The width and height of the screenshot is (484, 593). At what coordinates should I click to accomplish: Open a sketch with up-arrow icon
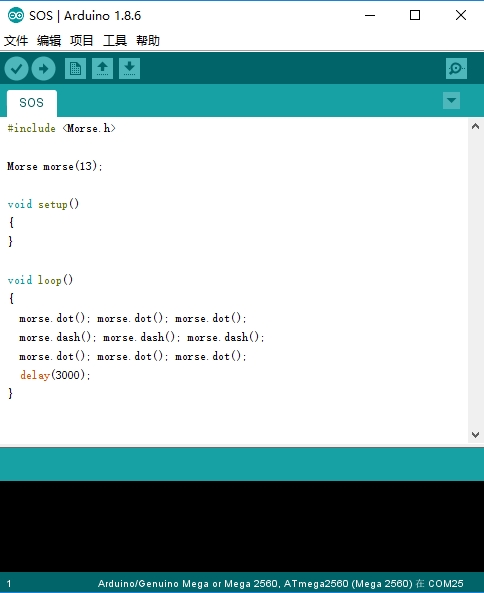pos(102,68)
